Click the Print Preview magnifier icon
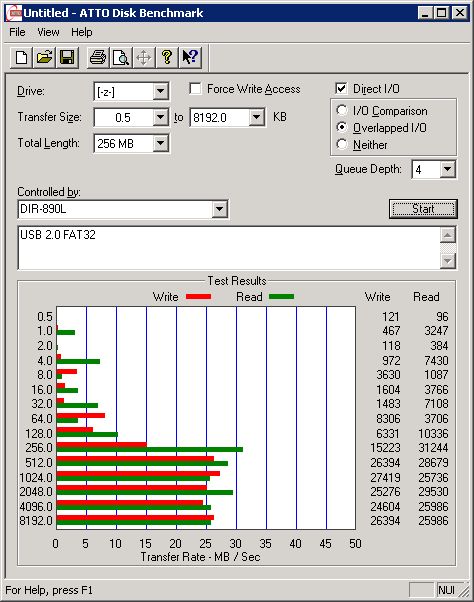 [x=121, y=58]
